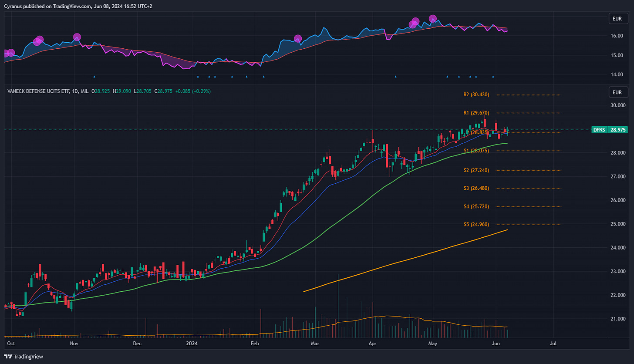Click the C28.975 close value in legend
The height and width of the screenshot is (364, 634).
pyautogui.click(x=162, y=91)
